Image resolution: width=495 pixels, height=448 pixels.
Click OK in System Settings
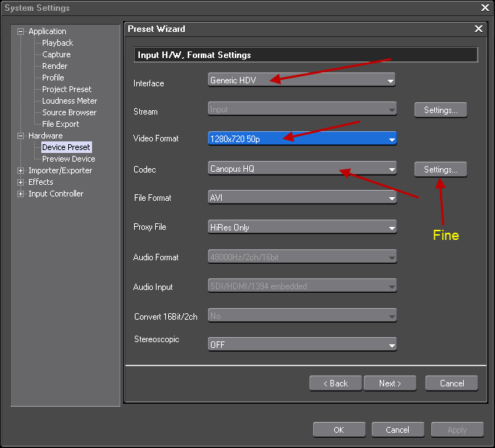[338, 430]
